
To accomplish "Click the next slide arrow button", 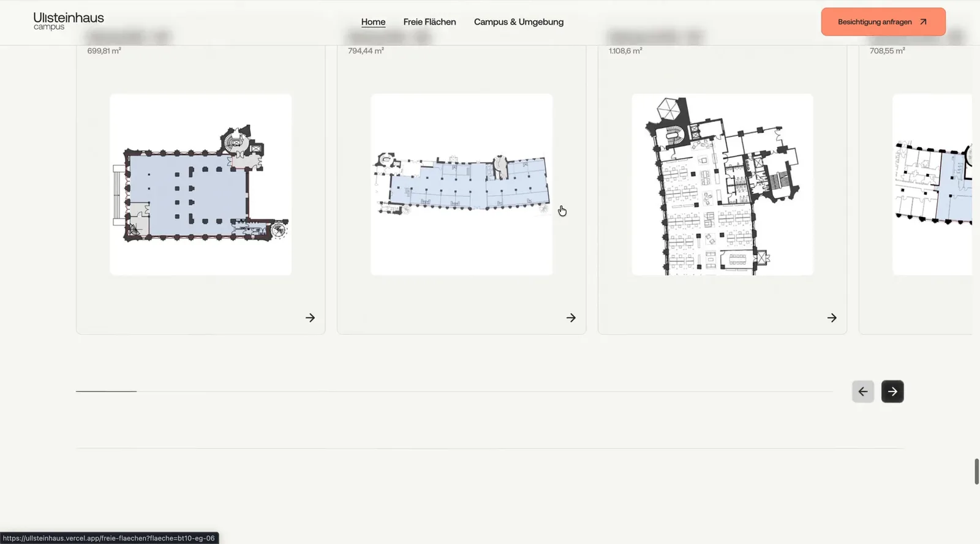I will pos(892,391).
